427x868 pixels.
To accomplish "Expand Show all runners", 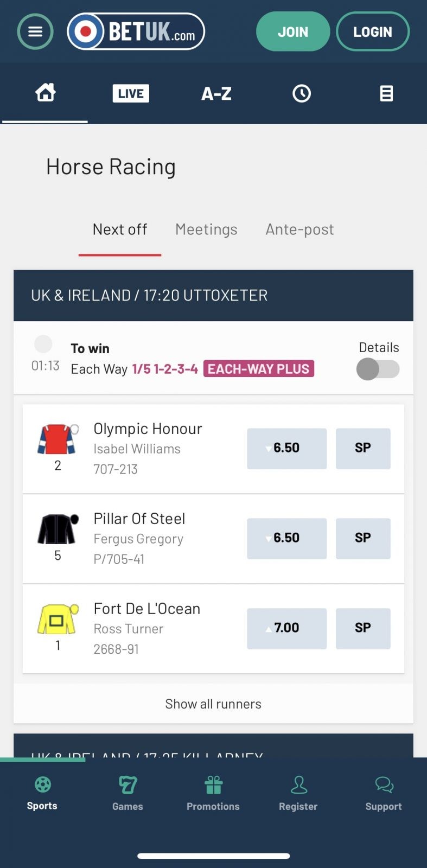I will 213,704.
